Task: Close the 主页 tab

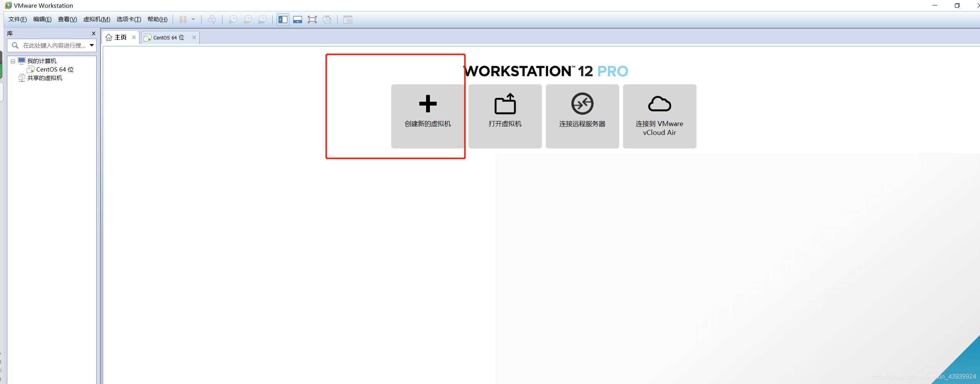Action: [134, 38]
